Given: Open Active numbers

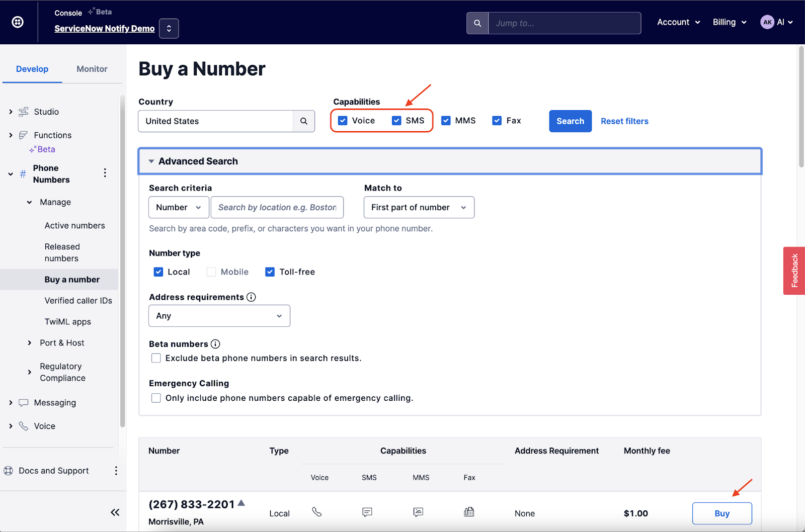Looking at the screenshot, I should (74, 226).
